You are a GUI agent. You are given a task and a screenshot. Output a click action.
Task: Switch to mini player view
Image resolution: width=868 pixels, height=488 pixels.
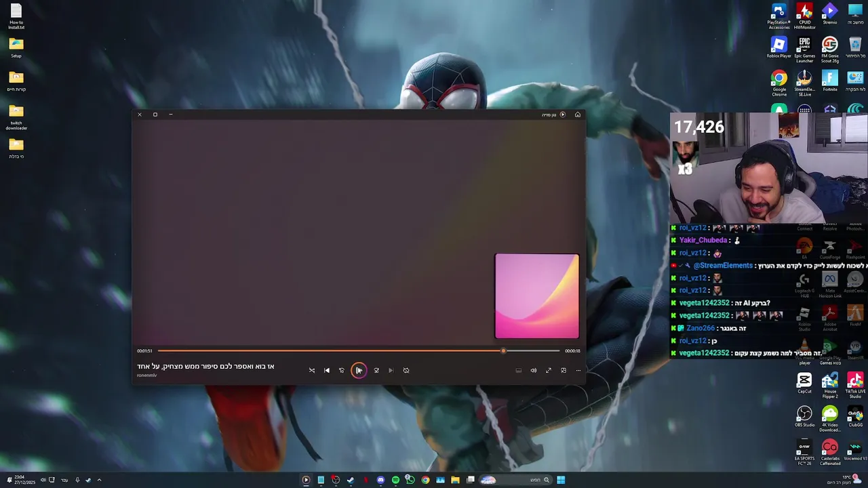click(x=564, y=370)
